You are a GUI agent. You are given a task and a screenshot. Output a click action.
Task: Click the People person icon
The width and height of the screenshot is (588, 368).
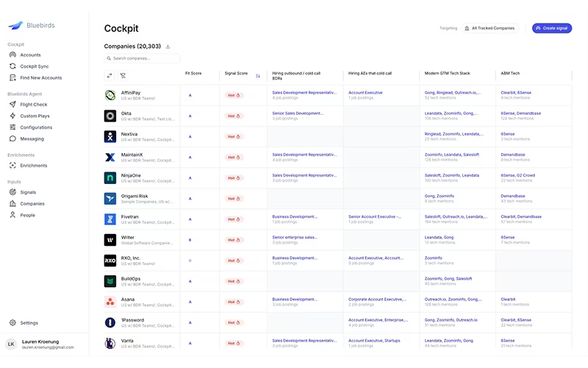[12, 215]
